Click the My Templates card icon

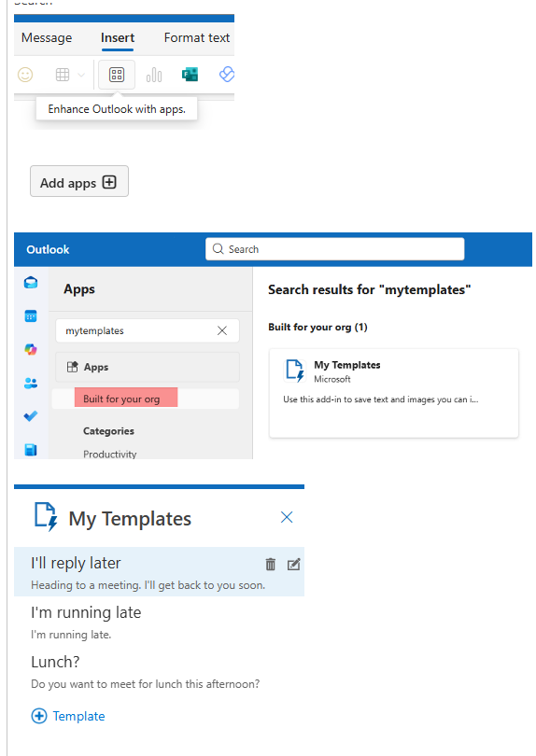click(x=294, y=371)
